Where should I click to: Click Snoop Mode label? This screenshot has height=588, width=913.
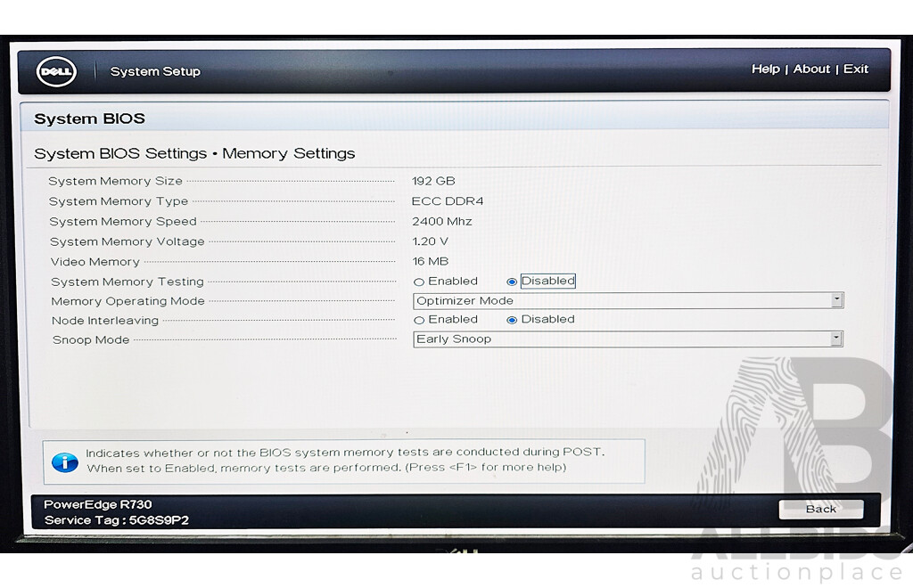click(91, 339)
